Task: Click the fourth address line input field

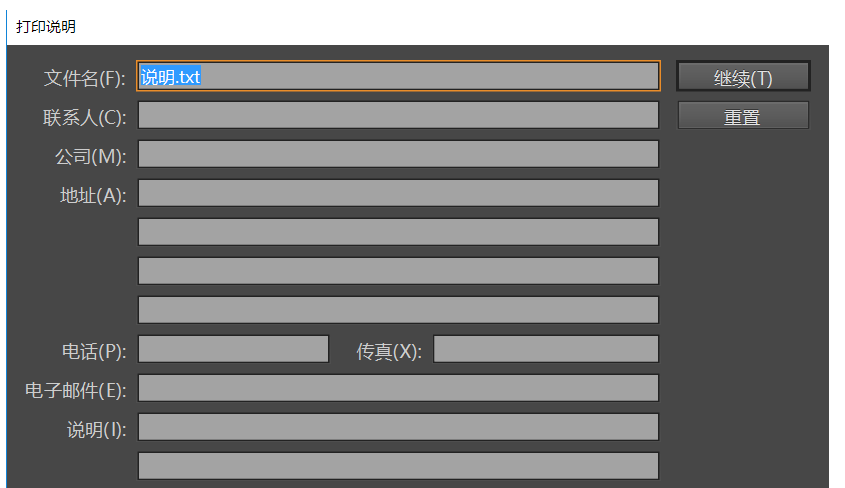Action: [x=398, y=310]
